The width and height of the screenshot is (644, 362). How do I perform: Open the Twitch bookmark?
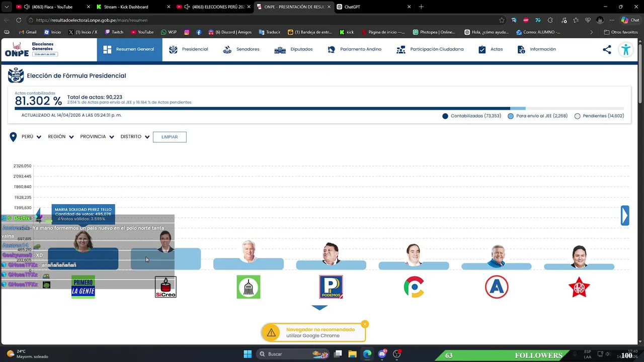click(114, 32)
